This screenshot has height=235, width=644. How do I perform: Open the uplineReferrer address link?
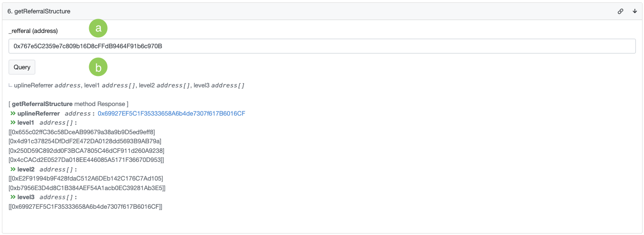[171, 114]
